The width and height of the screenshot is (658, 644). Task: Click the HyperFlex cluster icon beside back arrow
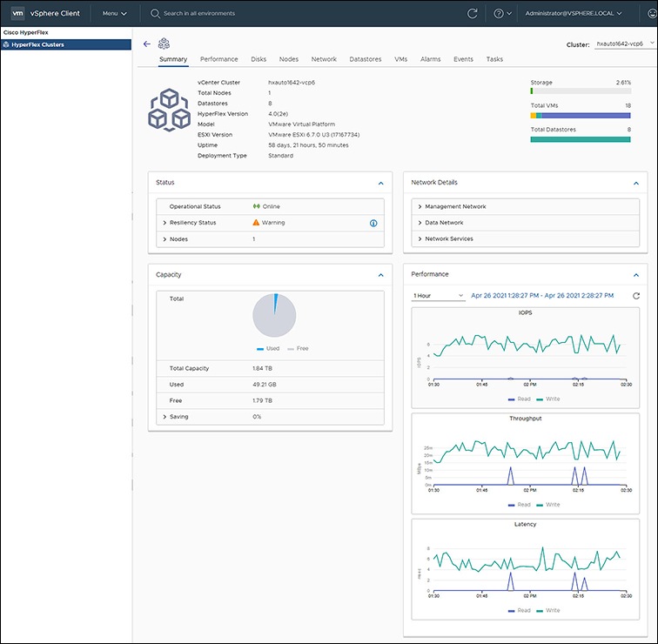click(x=164, y=44)
